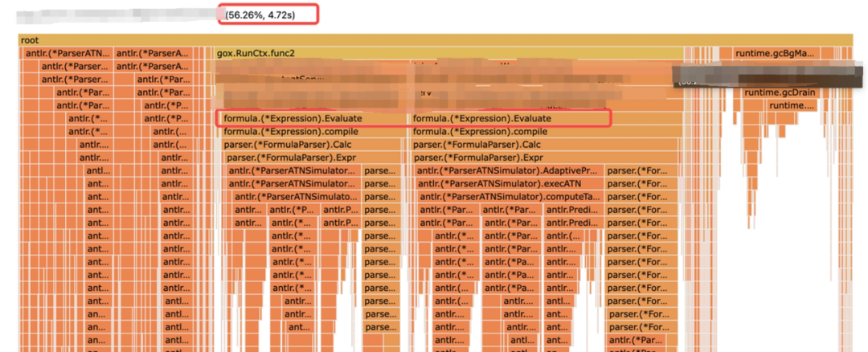This screenshot has width=868, height=352.
Task: Click the antlr.(*ParserATNSimulator).execATN frame
Action: (508, 184)
